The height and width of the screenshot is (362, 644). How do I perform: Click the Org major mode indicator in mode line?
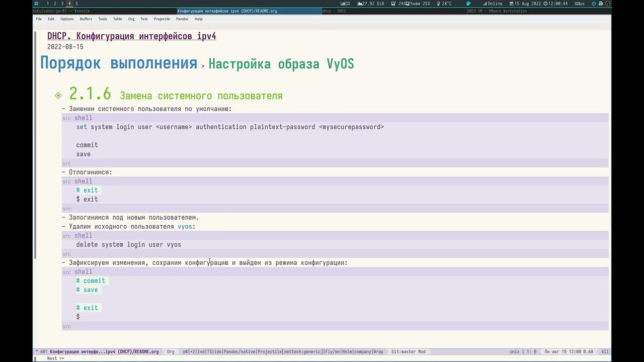[171, 351]
